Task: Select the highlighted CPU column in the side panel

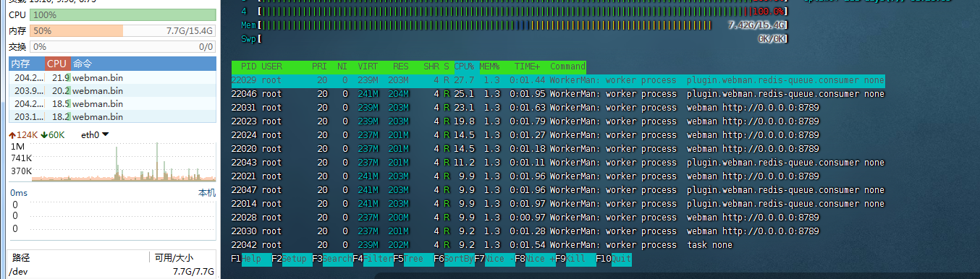Action: click(57, 64)
